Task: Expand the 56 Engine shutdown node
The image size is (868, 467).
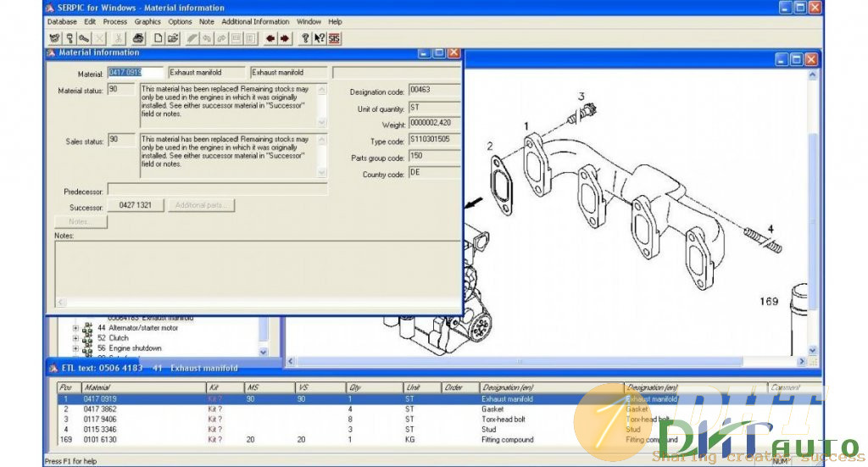Action: [x=75, y=348]
